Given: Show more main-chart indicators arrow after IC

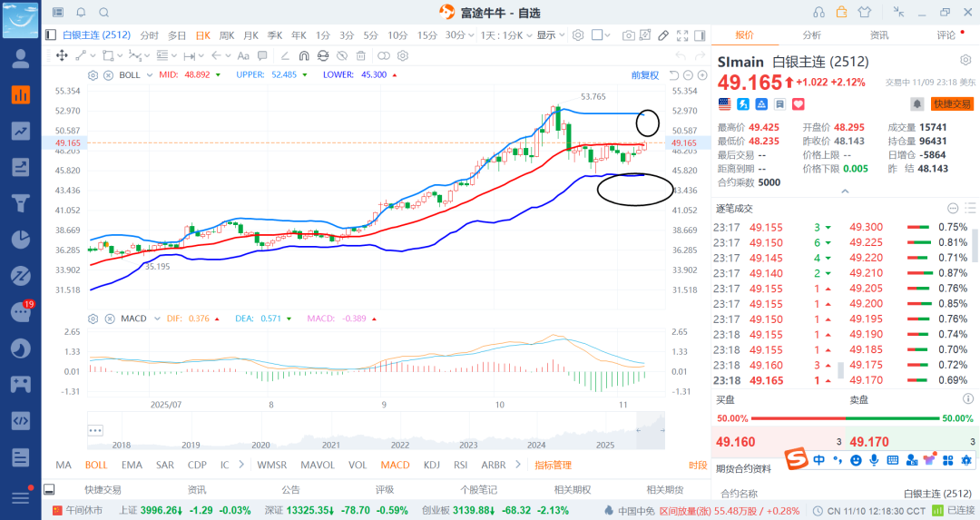Looking at the screenshot, I should tap(241, 465).
